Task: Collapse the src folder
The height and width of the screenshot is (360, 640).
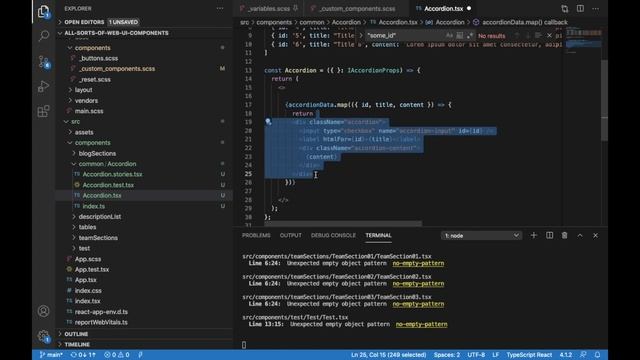Action: click(76, 122)
